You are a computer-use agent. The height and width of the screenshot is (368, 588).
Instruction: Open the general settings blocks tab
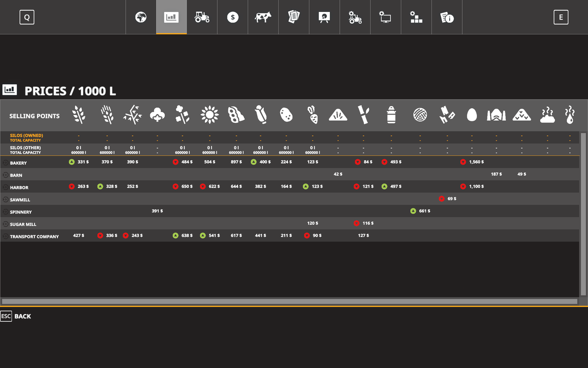pyautogui.click(x=416, y=17)
